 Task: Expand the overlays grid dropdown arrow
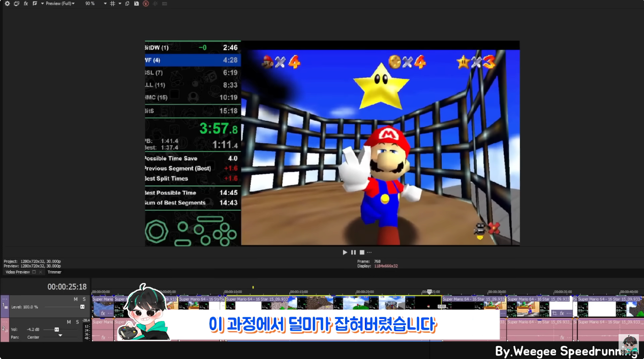click(x=120, y=4)
